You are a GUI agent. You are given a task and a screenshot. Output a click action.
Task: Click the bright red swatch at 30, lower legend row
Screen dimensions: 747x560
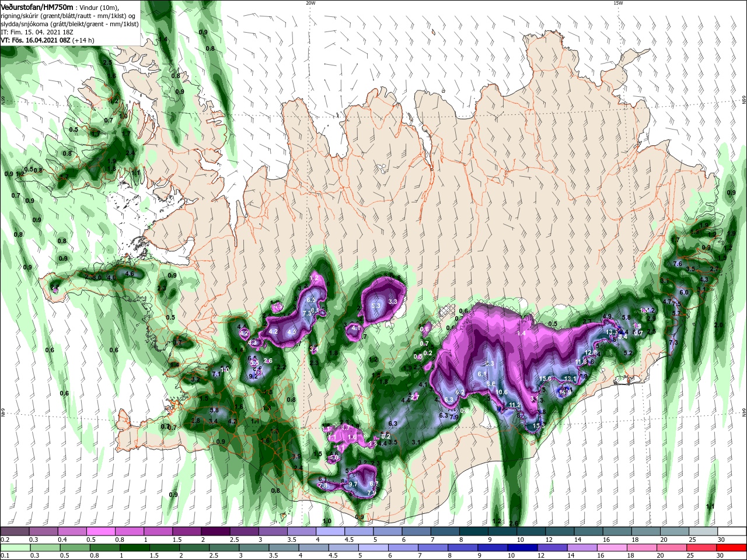[732, 548]
